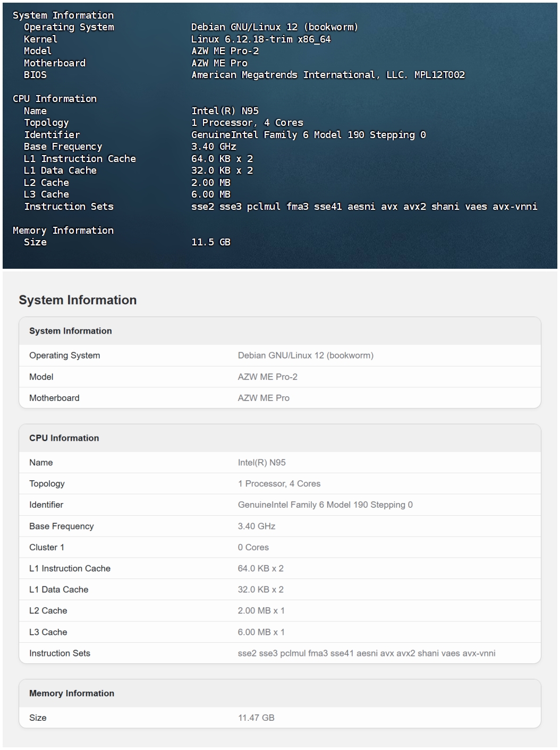Click the table's L2 Cache row label
The image size is (560, 750).
pos(48,611)
